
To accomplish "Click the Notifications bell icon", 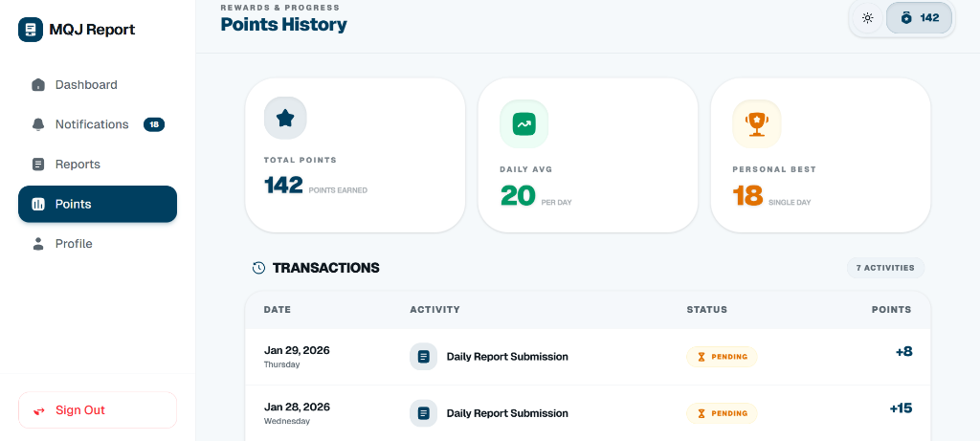I will coord(38,124).
